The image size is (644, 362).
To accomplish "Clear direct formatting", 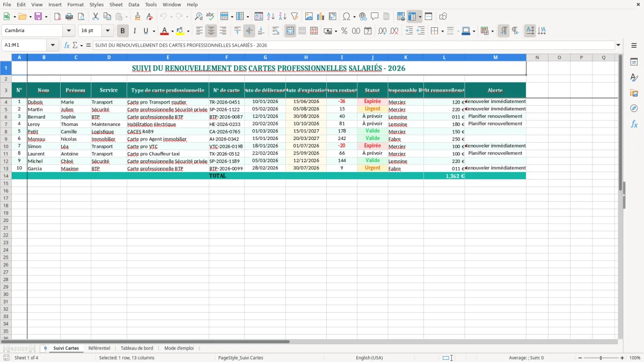I will point(149,17).
